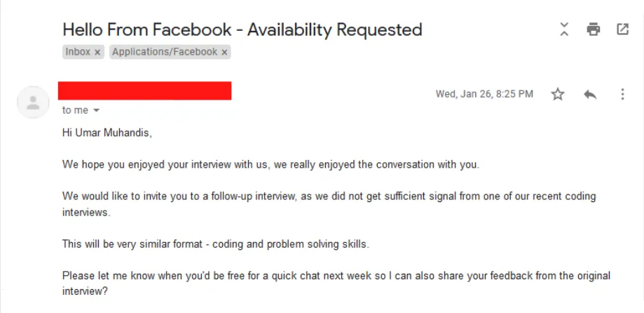Click the "very similar format" sentence

pyautogui.click(x=216, y=244)
